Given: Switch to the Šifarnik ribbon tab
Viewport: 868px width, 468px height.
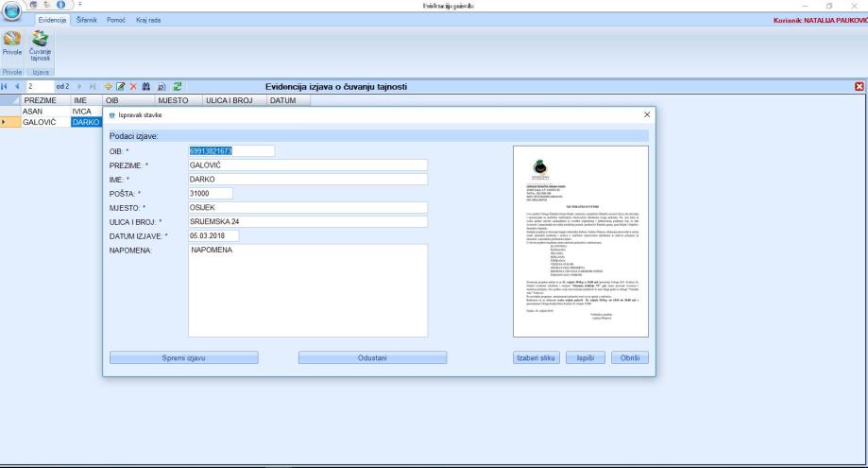Looking at the screenshot, I should pyautogui.click(x=86, y=20).
